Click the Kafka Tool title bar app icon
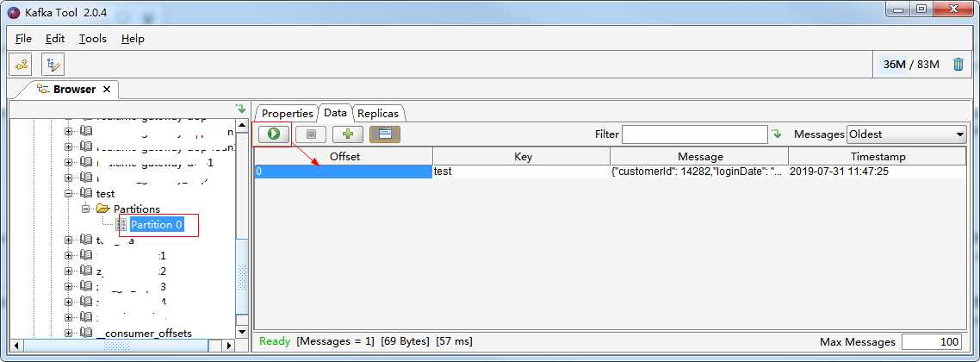The height and width of the screenshot is (362, 980). click(13, 12)
